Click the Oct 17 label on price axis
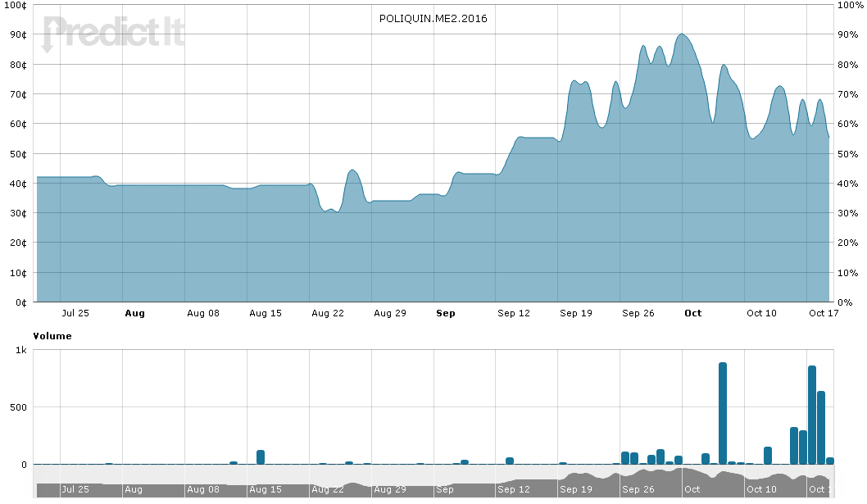Image resolution: width=867 pixels, height=504 pixels. click(x=822, y=313)
